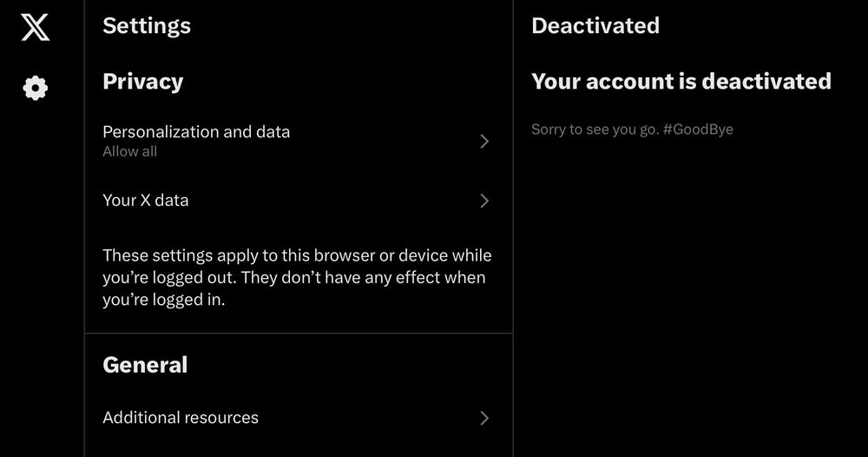Open the Additional resources entry
This screenshot has height=457, width=868.
[299, 418]
